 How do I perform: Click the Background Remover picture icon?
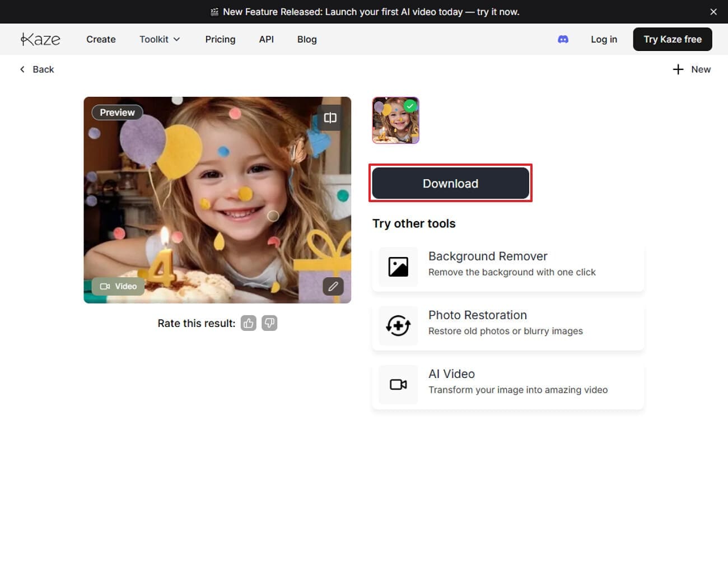[398, 267]
